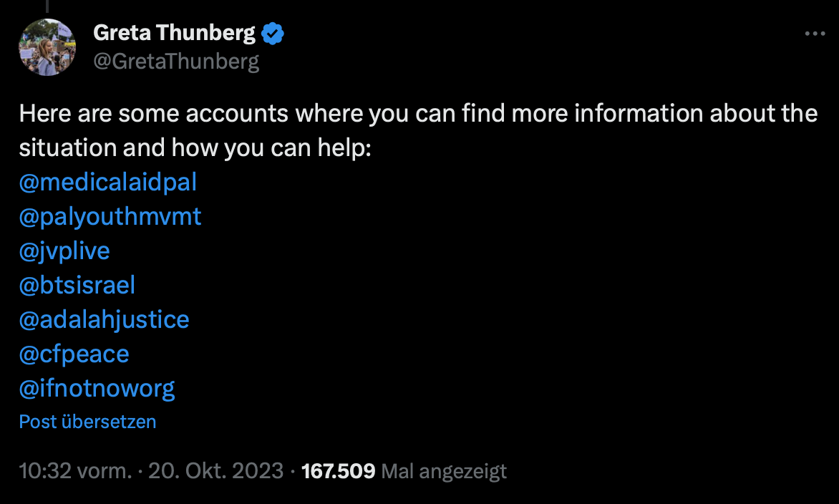Translate the post via "Post übersetzen"
The height and width of the screenshot is (504, 839).
click(87, 422)
